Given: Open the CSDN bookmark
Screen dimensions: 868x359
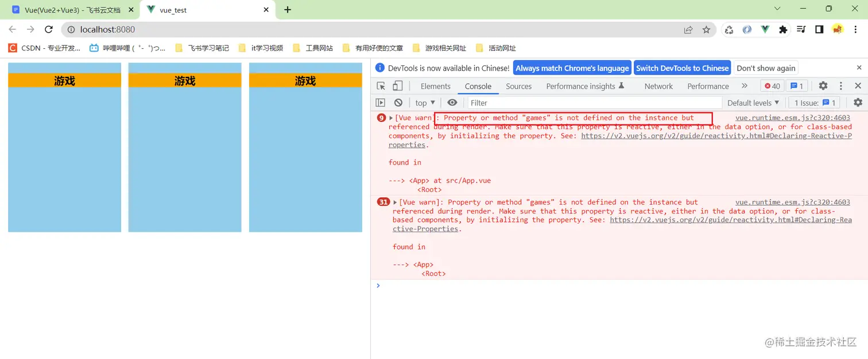Looking at the screenshot, I should 44,48.
